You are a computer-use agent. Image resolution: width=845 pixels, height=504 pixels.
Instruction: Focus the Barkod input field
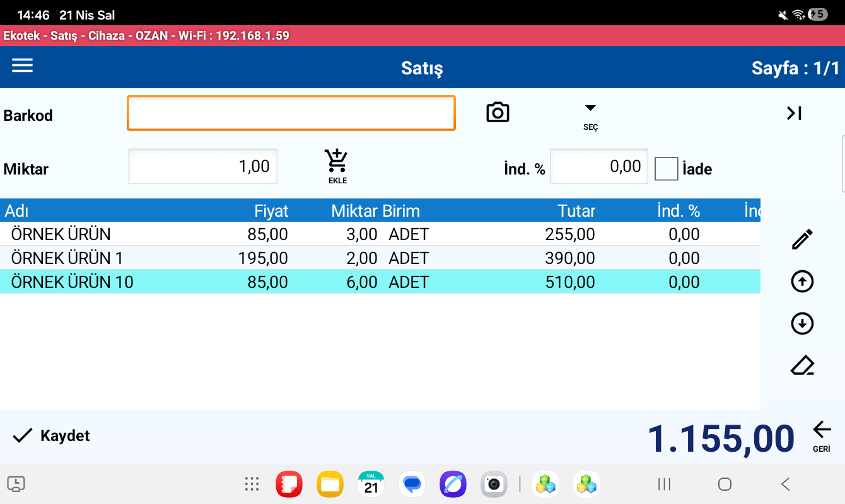(291, 113)
